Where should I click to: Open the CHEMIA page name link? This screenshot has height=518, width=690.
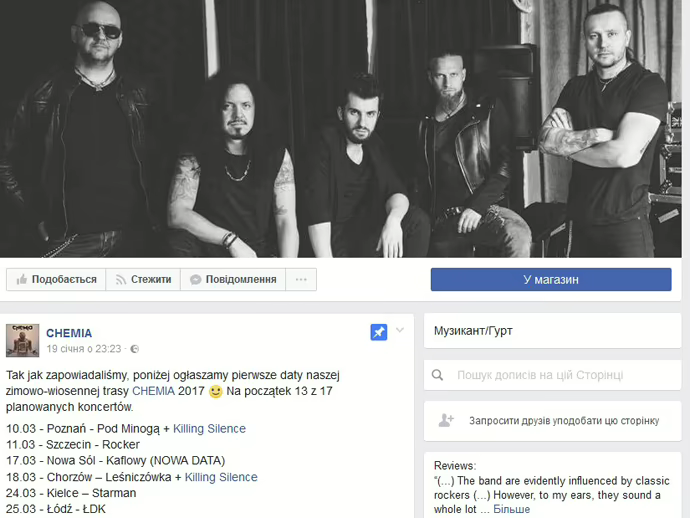click(x=69, y=333)
